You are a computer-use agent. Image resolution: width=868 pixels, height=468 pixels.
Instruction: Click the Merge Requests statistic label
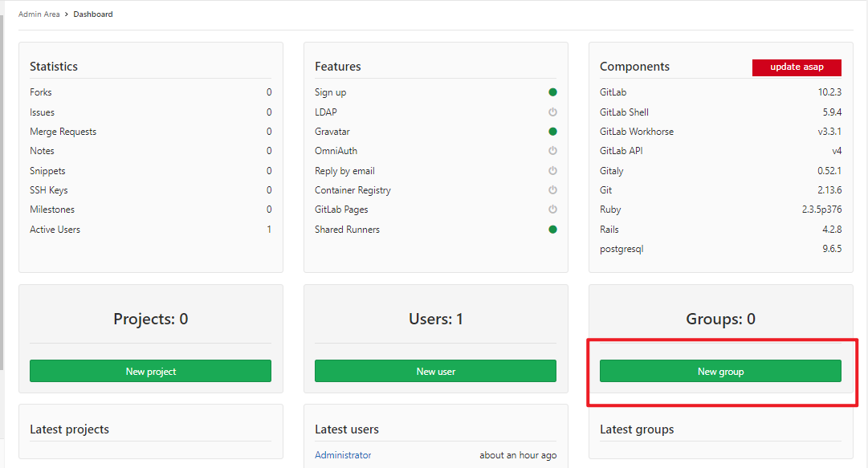click(x=63, y=132)
